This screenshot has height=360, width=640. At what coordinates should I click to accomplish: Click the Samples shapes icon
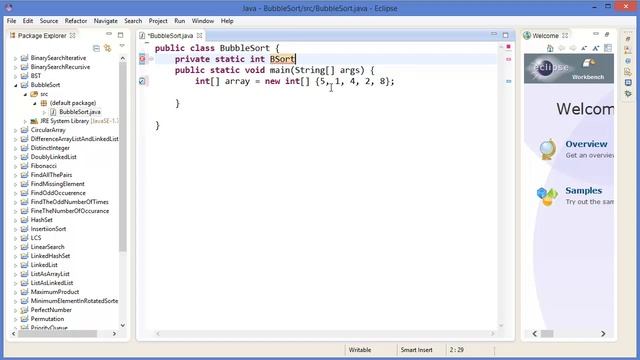[x=547, y=196]
